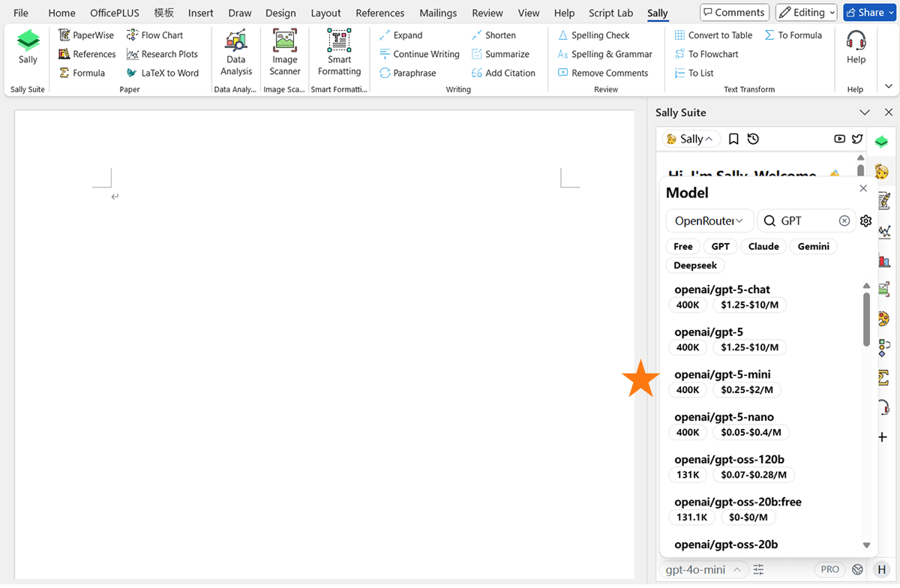Click To Flowchart in Text Transform

click(x=706, y=54)
